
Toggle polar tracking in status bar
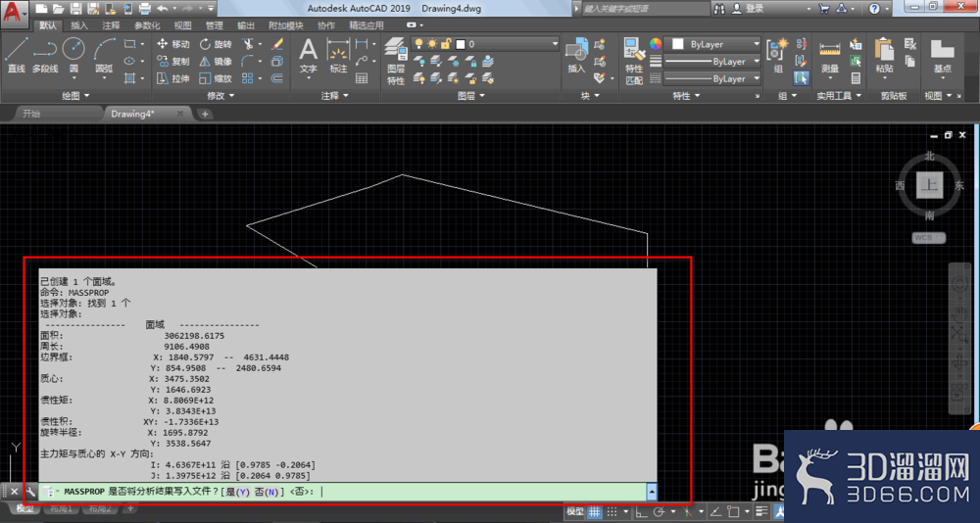pyautogui.click(x=659, y=512)
